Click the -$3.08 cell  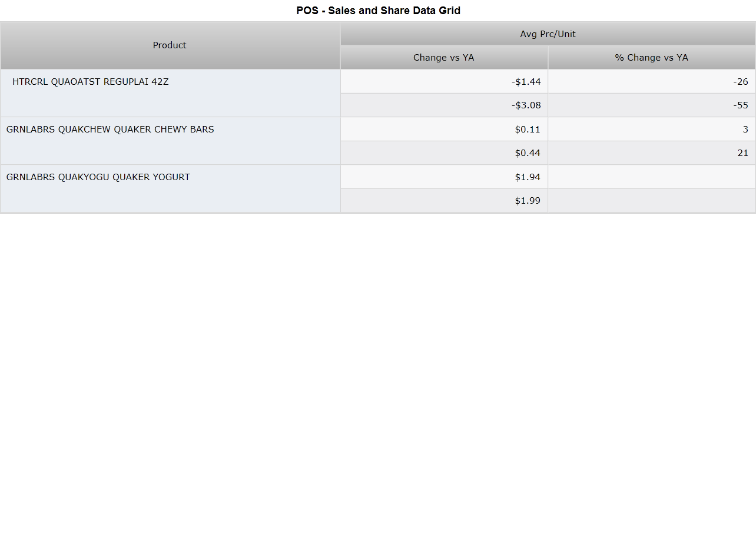(444, 105)
